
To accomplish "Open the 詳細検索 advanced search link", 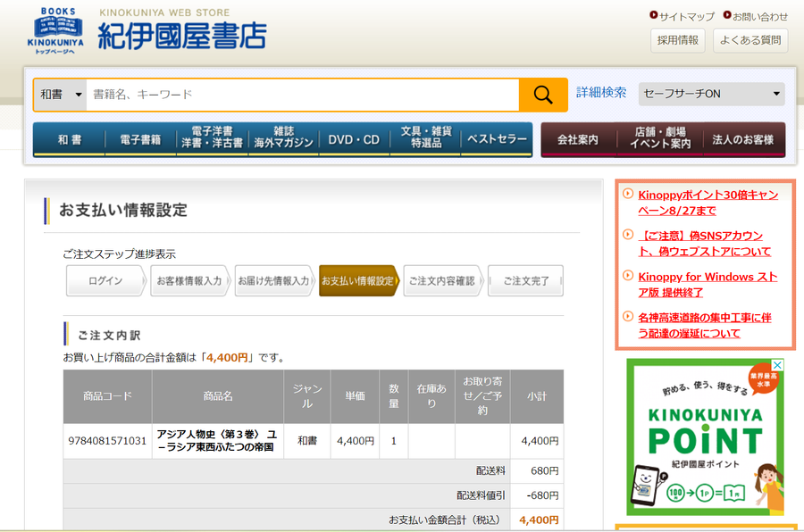I will click(601, 93).
